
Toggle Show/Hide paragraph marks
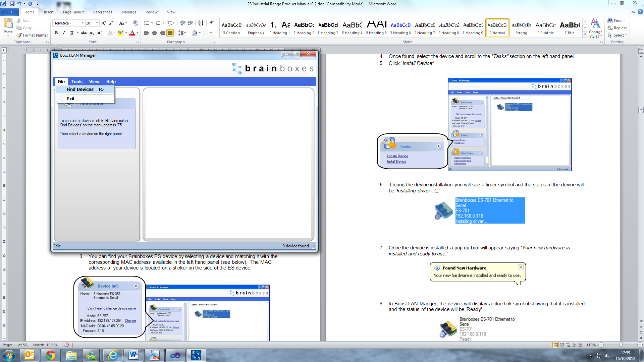pyautogui.click(x=212, y=23)
